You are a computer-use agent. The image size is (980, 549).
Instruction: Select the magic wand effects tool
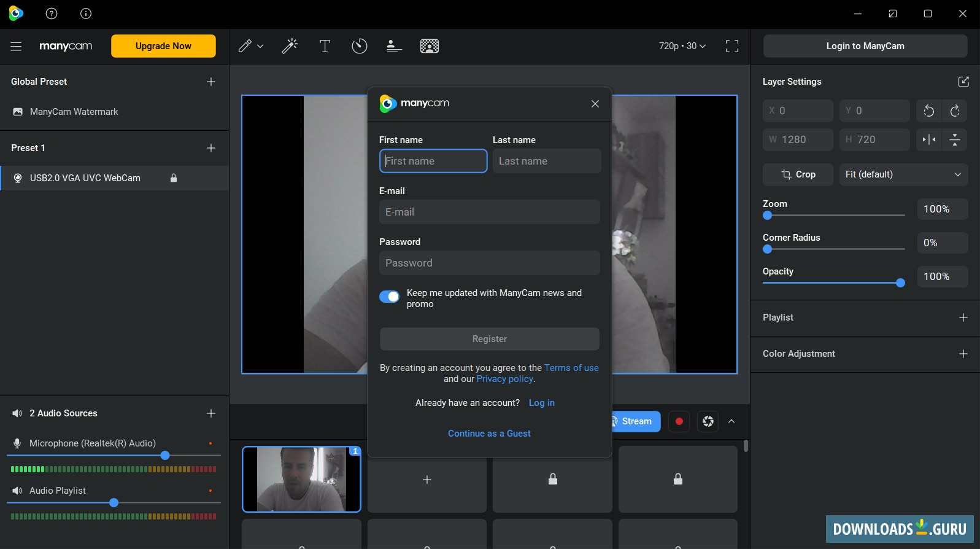click(x=290, y=46)
